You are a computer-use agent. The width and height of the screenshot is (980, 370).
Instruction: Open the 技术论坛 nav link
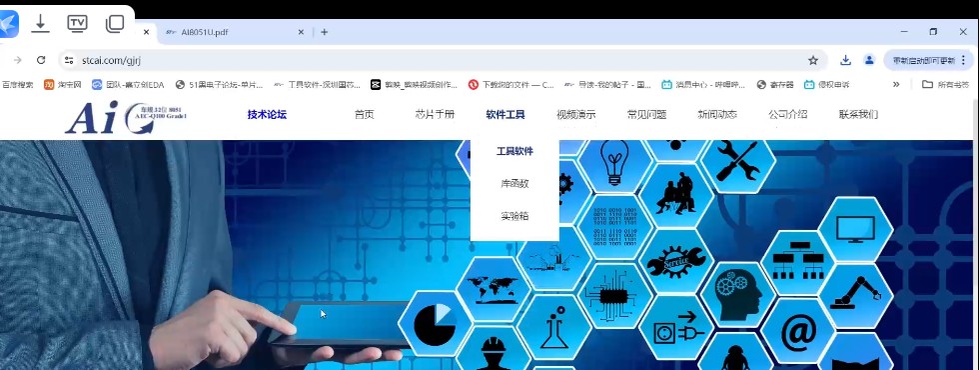pos(267,115)
